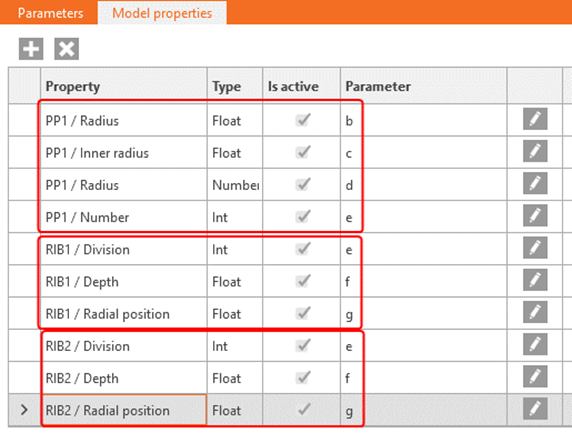
Task: Edit the RIB1 / Division row with pencil
Action: pyautogui.click(x=535, y=247)
